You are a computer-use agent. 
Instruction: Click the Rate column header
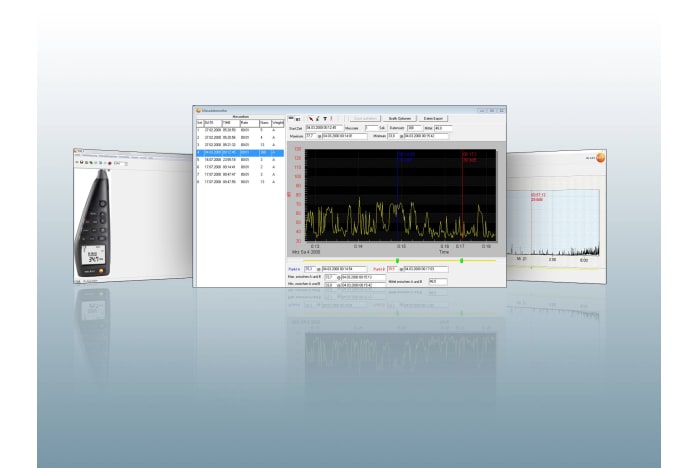tap(249, 123)
